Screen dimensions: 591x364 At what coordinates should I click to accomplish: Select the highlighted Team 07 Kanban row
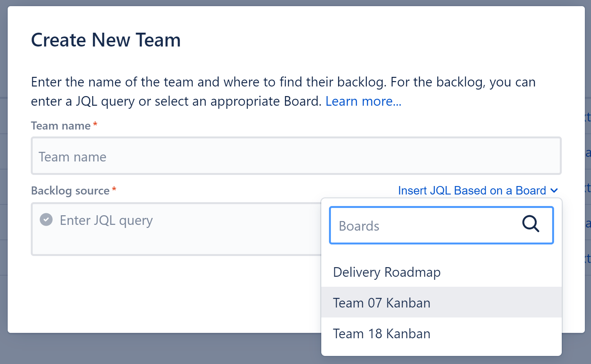(381, 303)
